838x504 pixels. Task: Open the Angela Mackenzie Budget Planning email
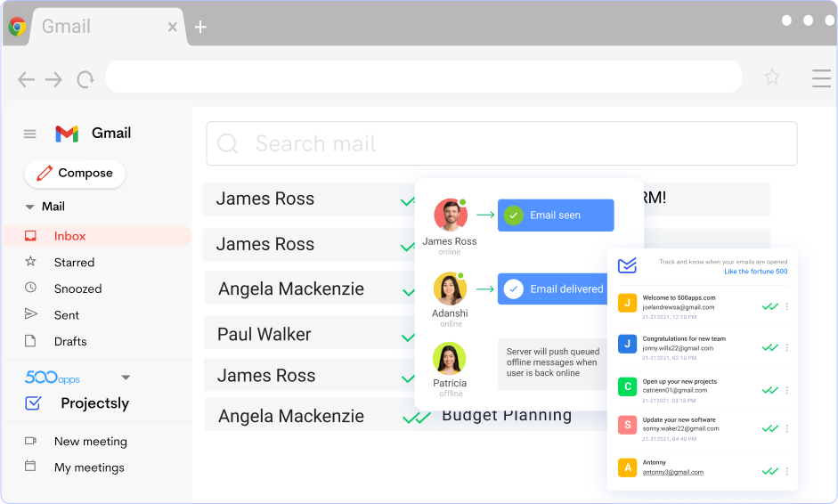[406, 415]
